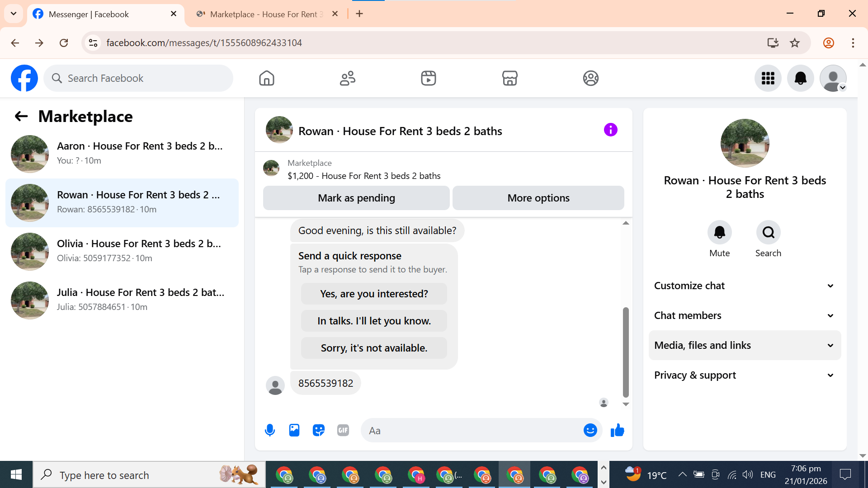Send a thumbs-up like
The width and height of the screenshot is (868, 488).
pos(617,430)
